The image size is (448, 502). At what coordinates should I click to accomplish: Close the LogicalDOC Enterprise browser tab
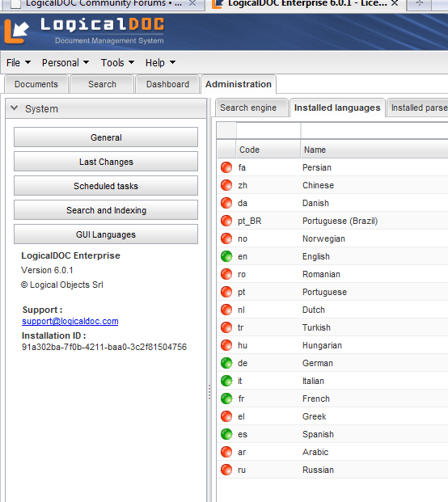click(395, 3)
